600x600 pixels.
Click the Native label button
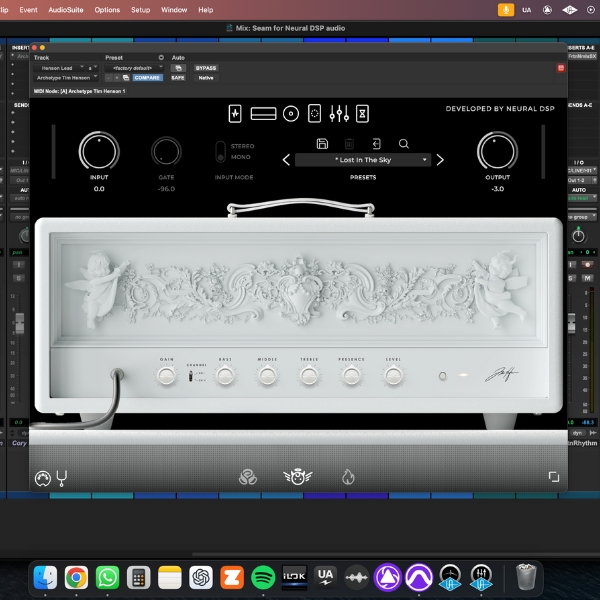(x=206, y=78)
